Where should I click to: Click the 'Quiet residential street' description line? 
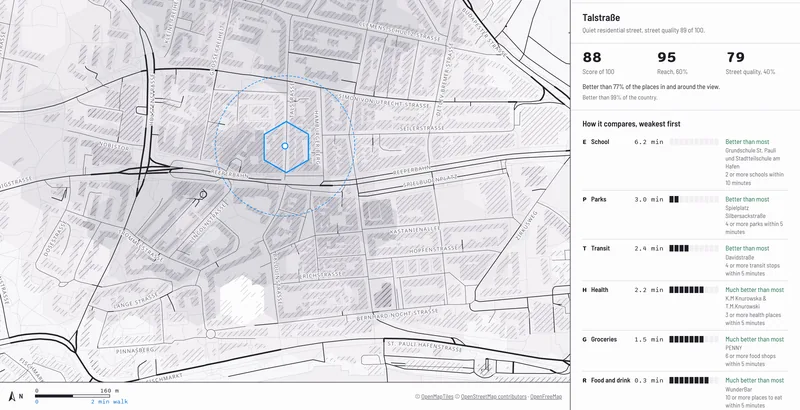click(x=643, y=31)
